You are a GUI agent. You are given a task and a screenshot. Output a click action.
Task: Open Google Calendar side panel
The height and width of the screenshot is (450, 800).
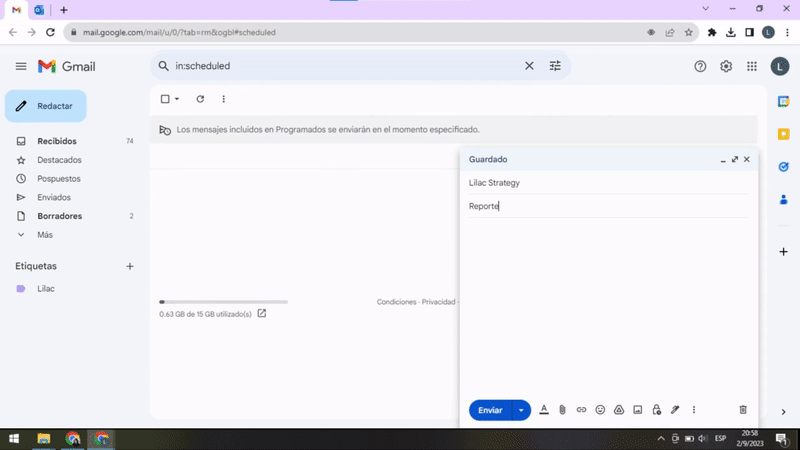click(783, 102)
